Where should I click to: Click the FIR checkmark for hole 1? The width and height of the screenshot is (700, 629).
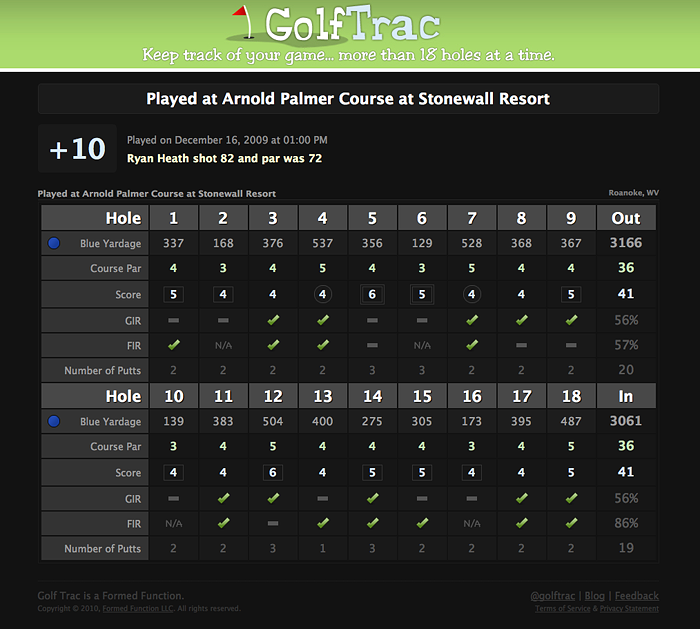(x=174, y=345)
